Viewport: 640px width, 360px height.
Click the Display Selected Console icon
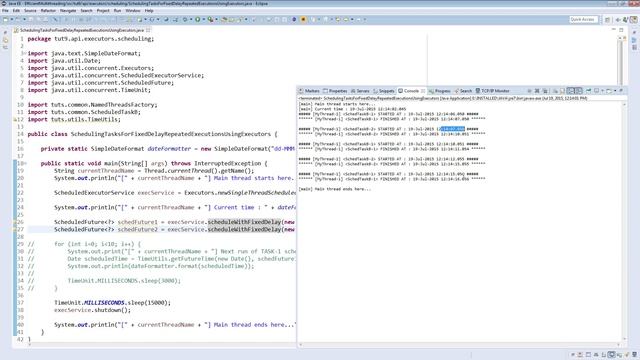tap(596, 91)
